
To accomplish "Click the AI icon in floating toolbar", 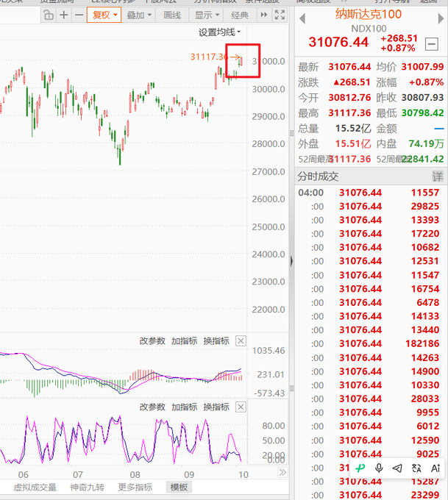I will point(435,468).
